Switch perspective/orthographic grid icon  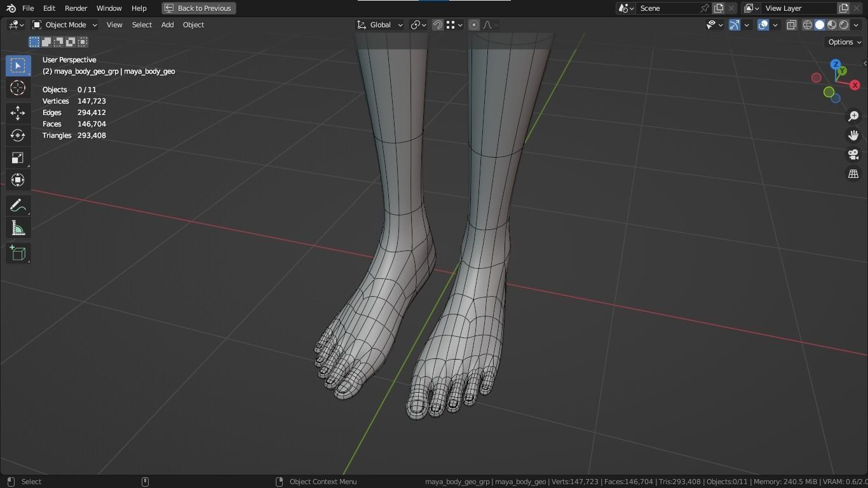click(853, 173)
